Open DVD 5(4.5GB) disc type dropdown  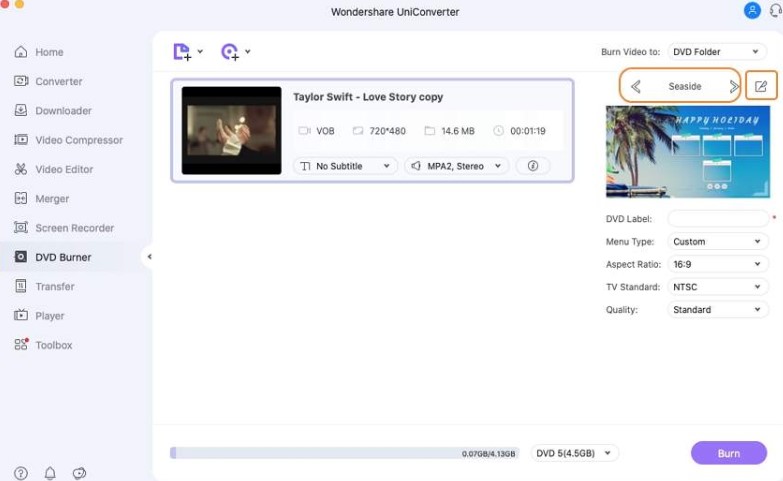[x=574, y=454]
